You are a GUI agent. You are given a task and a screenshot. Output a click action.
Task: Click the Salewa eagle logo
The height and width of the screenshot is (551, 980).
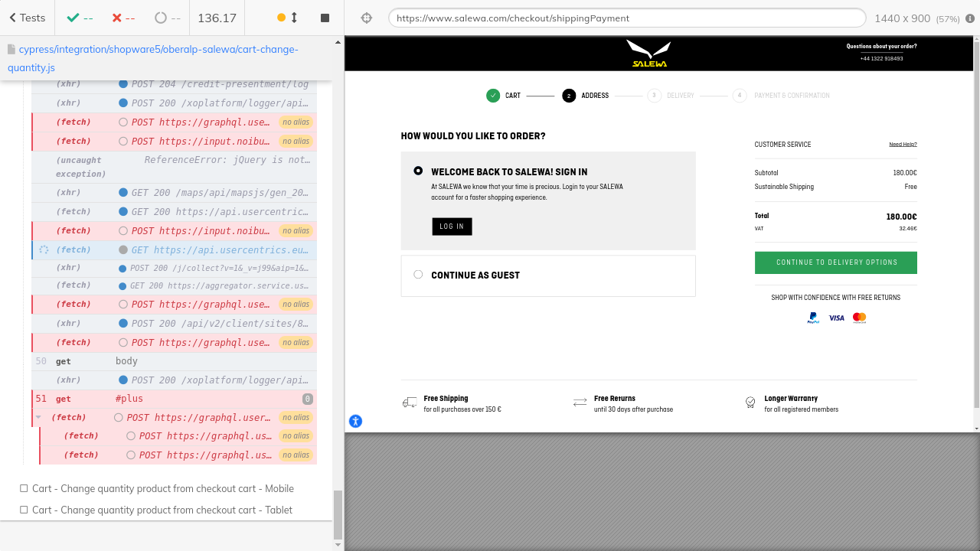click(x=648, y=54)
